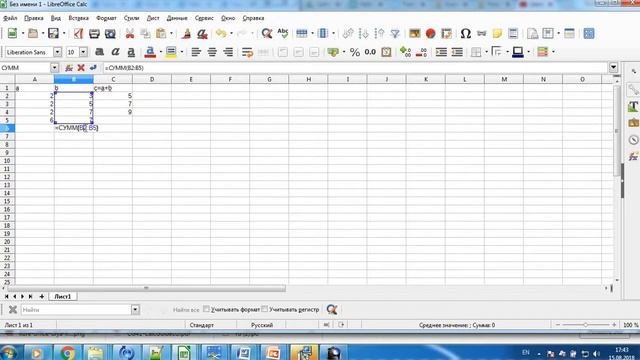Viewport: 640px width, 360px height.
Task: Cancel formula entry with red X
Action: click(x=81, y=68)
